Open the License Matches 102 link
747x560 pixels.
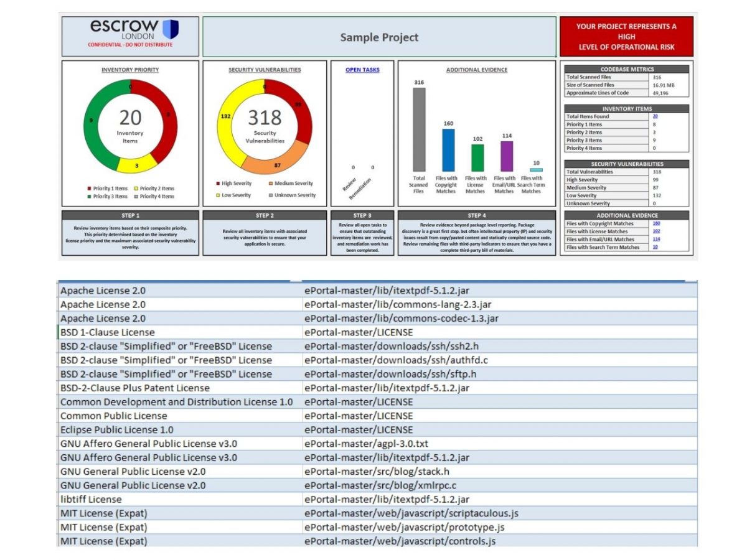tap(655, 231)
